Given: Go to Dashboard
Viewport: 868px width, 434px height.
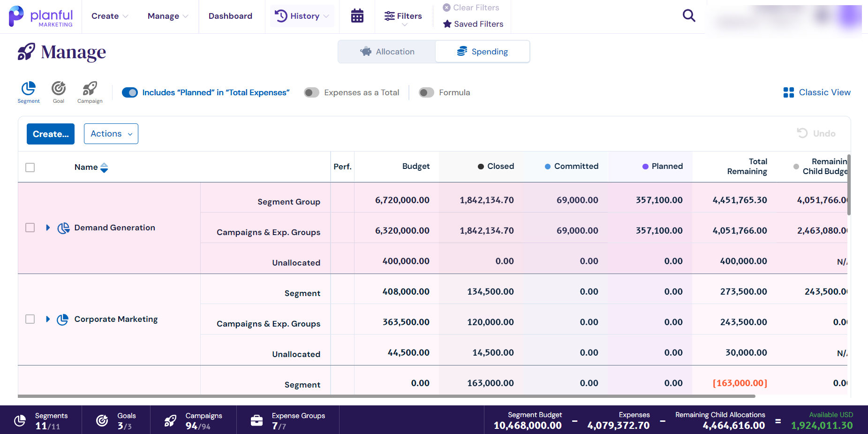Looking at the screenshot, I should pyautogui.click(x=230, y=16).
